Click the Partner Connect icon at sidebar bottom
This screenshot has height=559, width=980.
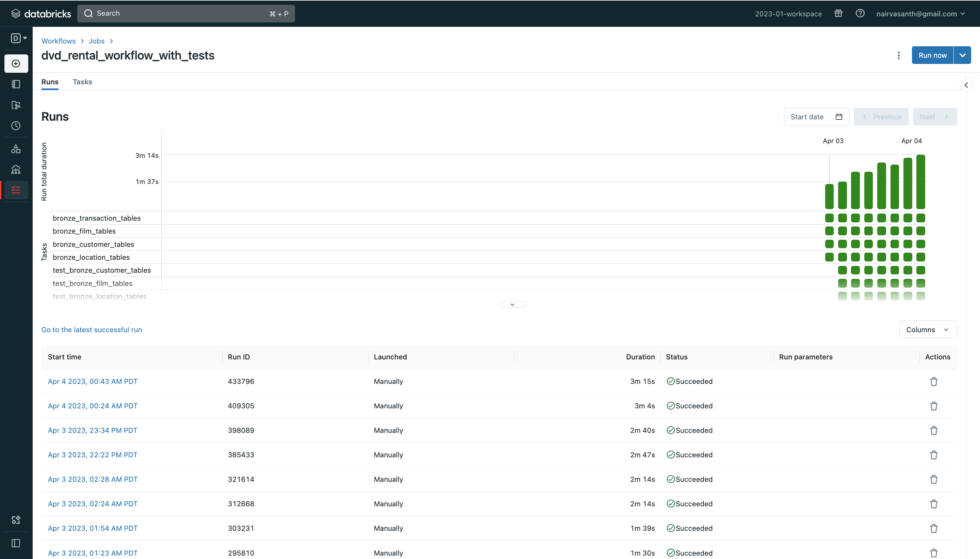[16, 520]
